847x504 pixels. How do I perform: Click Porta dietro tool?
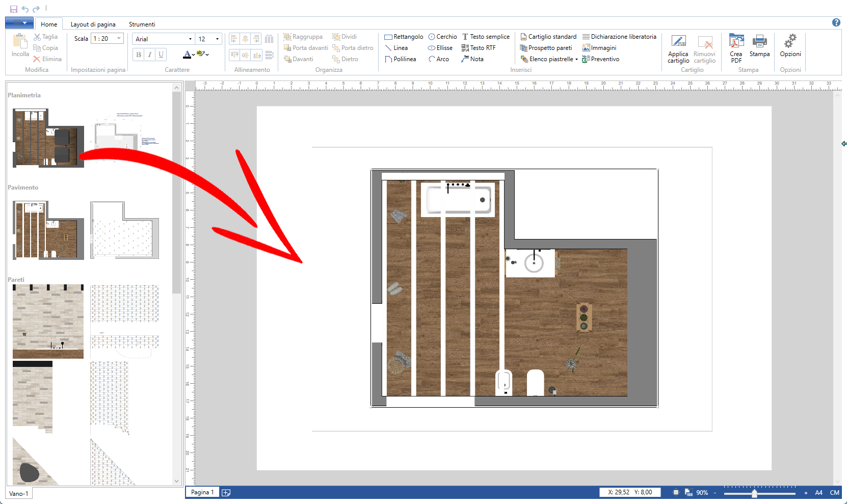click(353, 48)
